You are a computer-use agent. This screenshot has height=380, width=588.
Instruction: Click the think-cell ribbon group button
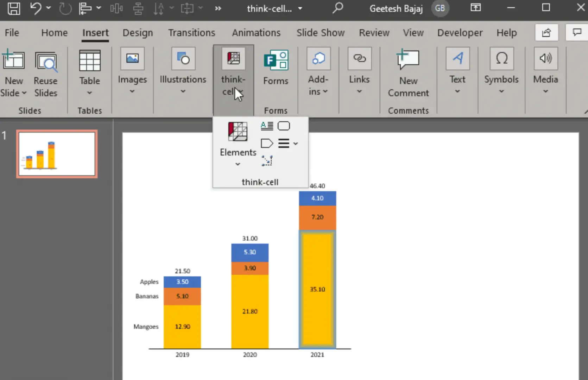pyautogui.click(x=233, y=80)
